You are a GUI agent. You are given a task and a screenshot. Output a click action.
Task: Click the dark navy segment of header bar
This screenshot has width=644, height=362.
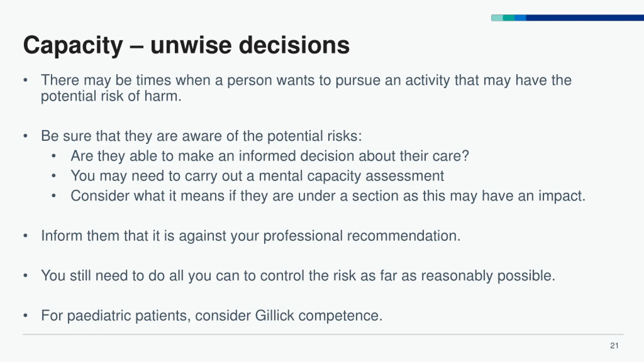pos(585,18)
